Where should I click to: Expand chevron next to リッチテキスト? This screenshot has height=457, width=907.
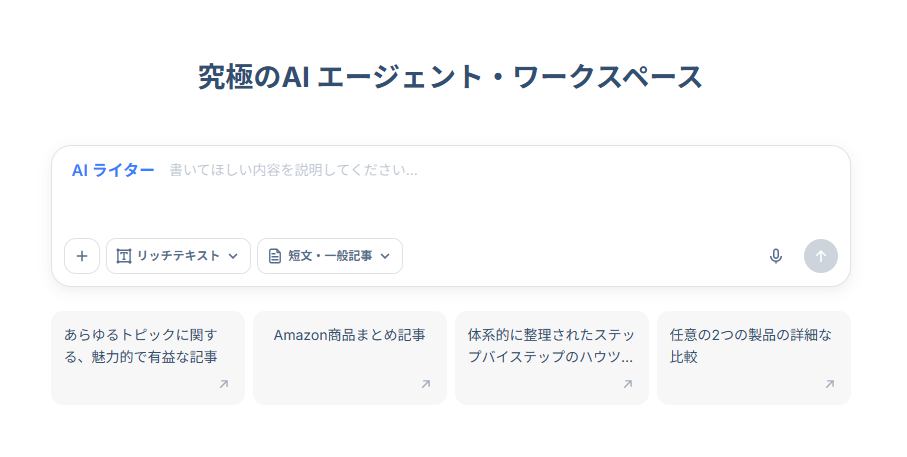coord(233,256)
